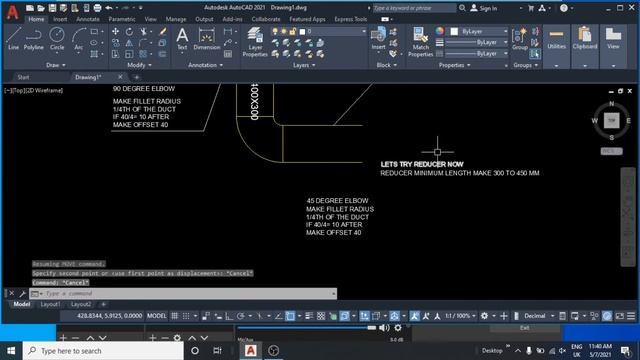Click the Text annotation tool

[x=182, y=39]
